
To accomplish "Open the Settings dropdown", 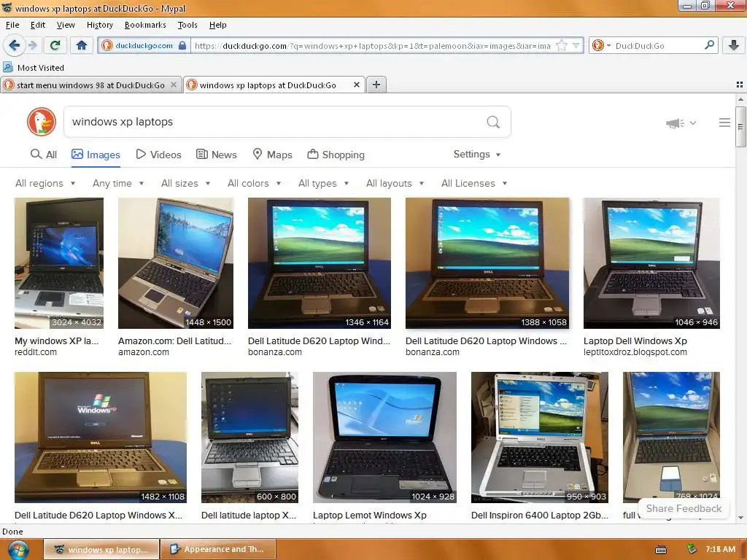I will 477,155.
